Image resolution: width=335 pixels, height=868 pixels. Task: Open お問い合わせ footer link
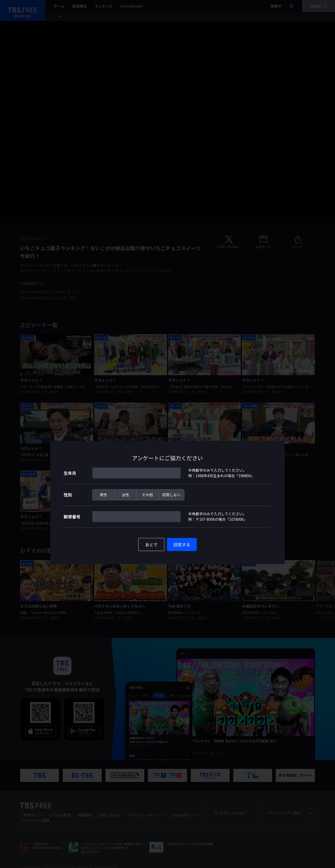pos(110,815)
